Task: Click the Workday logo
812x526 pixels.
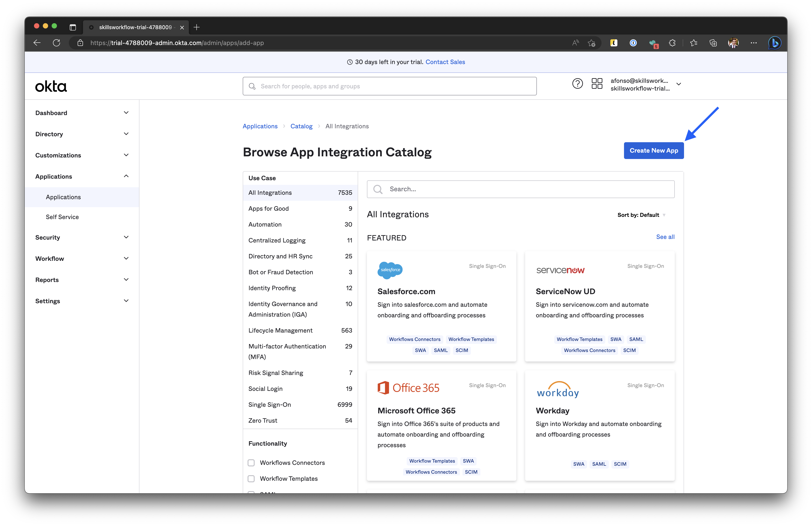Action: pos(558,390)
